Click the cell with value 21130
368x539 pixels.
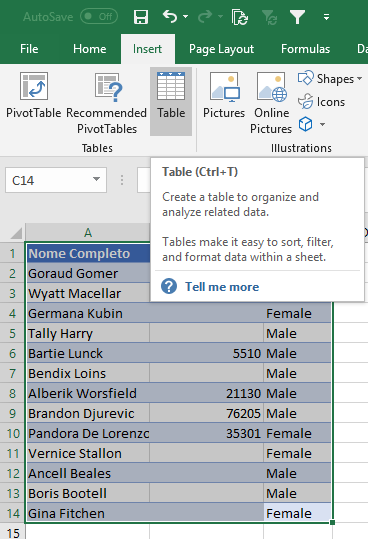click(207, 393)
